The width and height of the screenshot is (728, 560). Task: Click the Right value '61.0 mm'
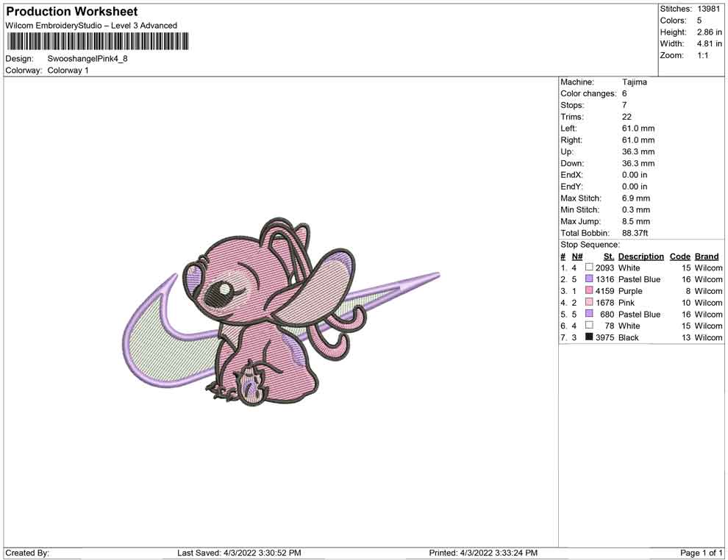[638, 140]
